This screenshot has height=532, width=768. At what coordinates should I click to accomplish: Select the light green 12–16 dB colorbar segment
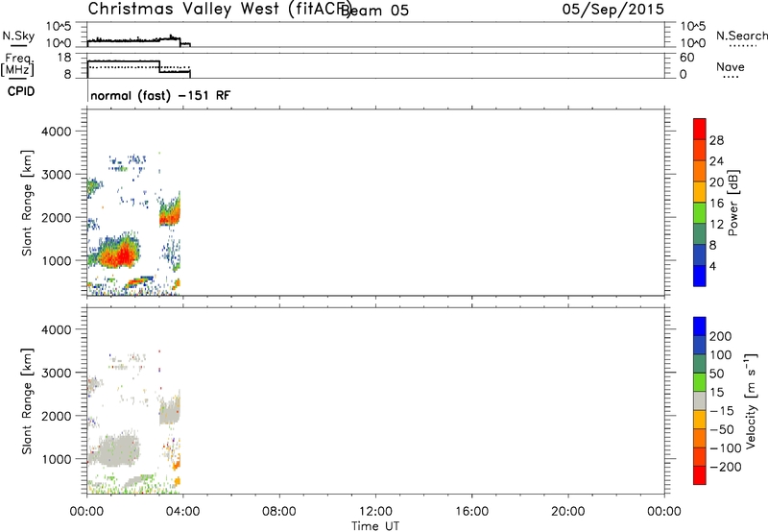point(700,213)
